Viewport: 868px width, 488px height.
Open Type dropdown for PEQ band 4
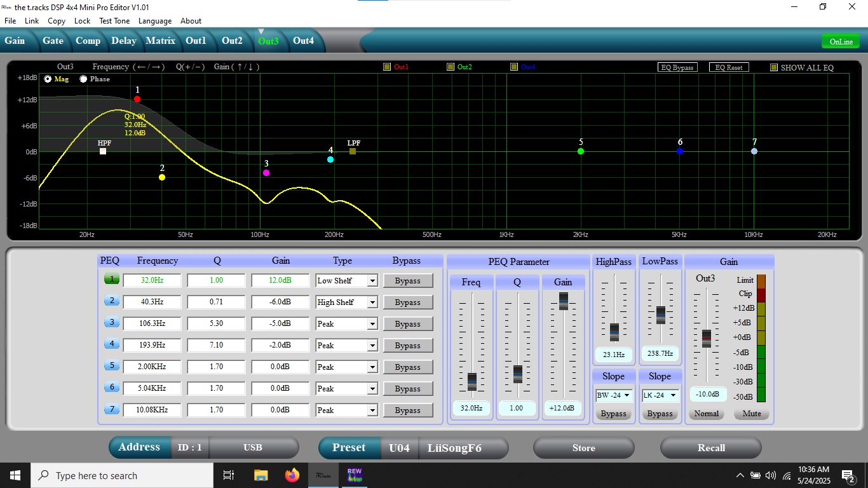click(372, 346)
